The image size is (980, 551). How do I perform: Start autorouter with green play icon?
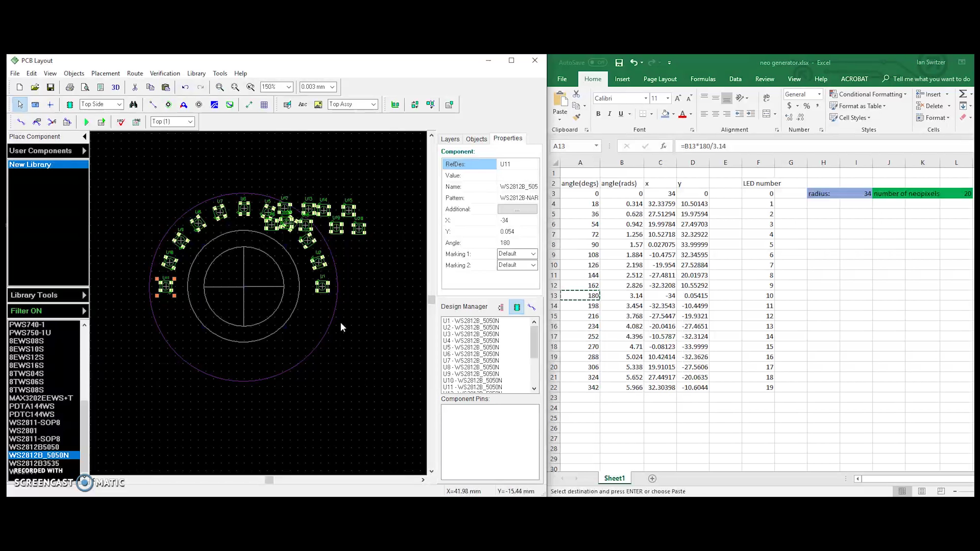(86, 122)
